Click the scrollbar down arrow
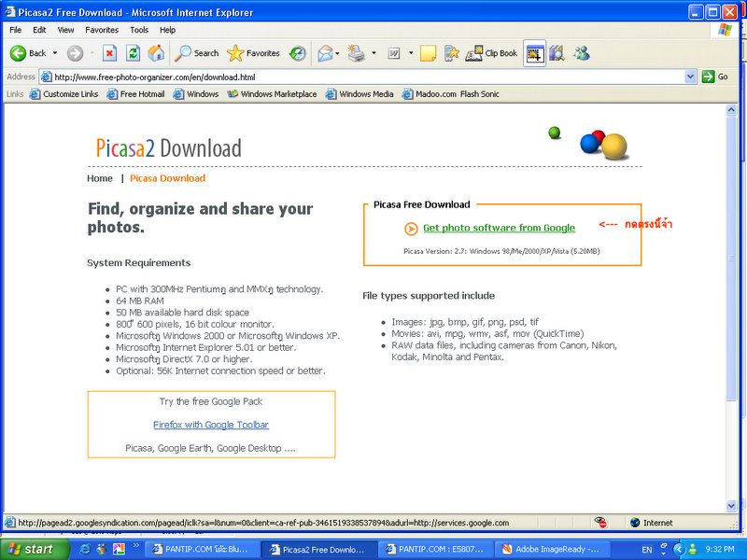This screenshot has height=560, width=747. click(731, 506)
